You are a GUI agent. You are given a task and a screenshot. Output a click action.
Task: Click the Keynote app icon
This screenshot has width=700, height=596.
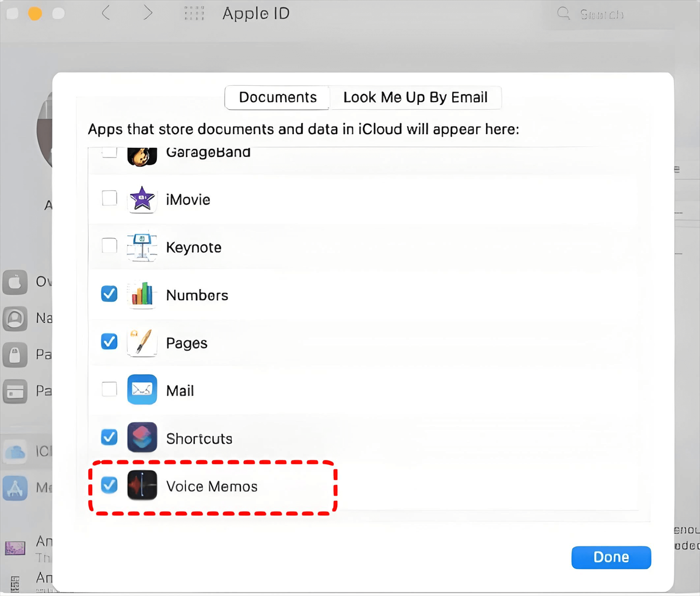coord(142,248)
